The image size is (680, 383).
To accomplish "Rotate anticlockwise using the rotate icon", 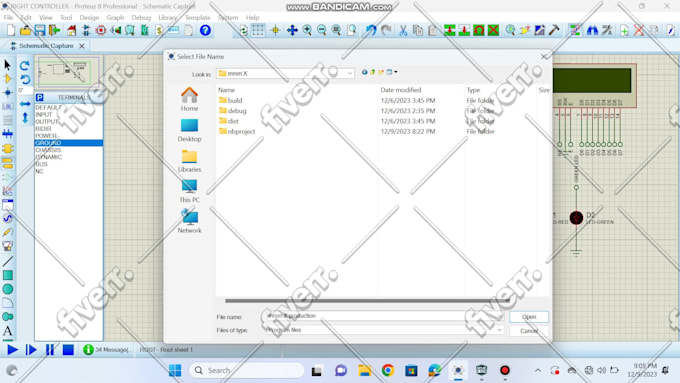I will click(x=25, y=79).
